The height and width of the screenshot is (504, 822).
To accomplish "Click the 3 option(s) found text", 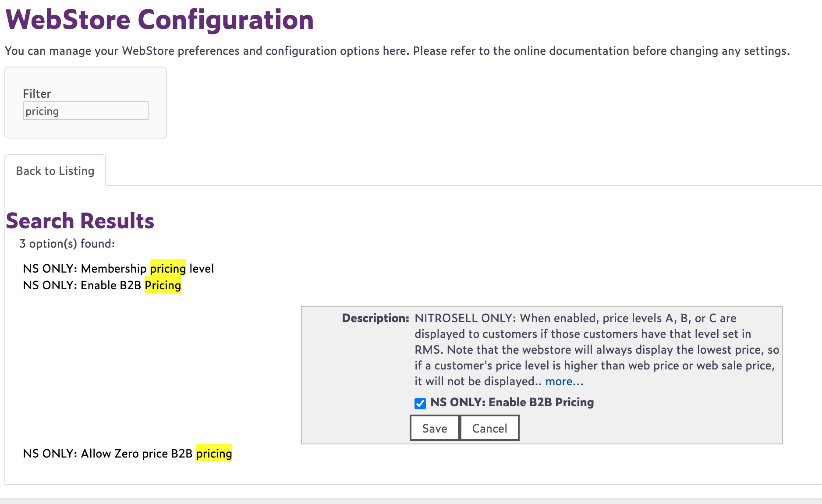I will point(67,244).
